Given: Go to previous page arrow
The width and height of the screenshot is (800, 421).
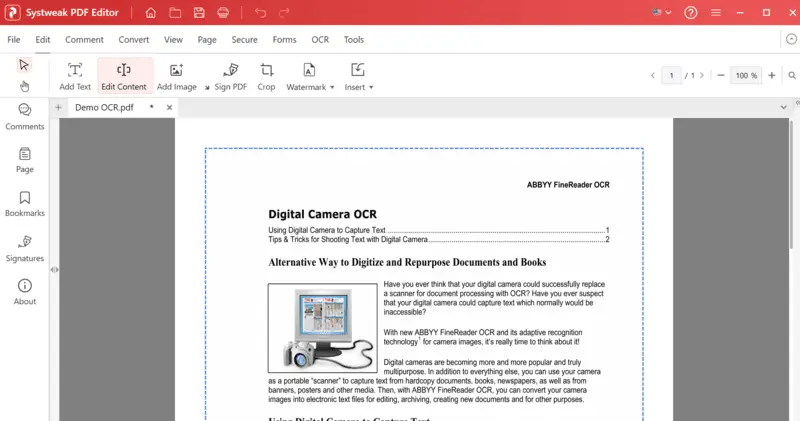Looking at the screenshot, I should pyautogui.click(x=653, y=76).
